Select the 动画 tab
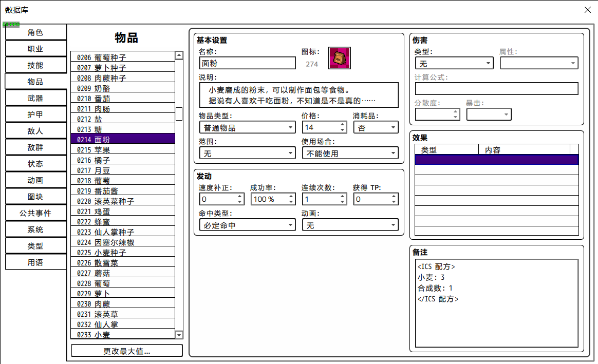 point(36,180)
